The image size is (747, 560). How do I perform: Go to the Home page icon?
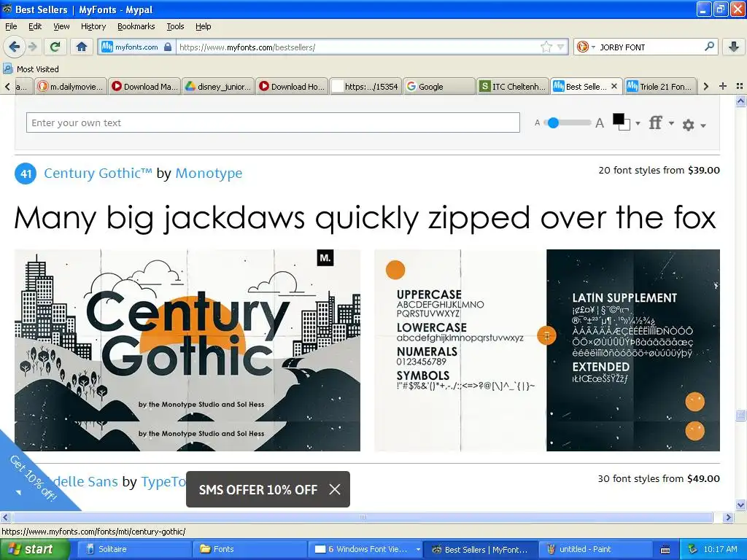click(82, 47)
